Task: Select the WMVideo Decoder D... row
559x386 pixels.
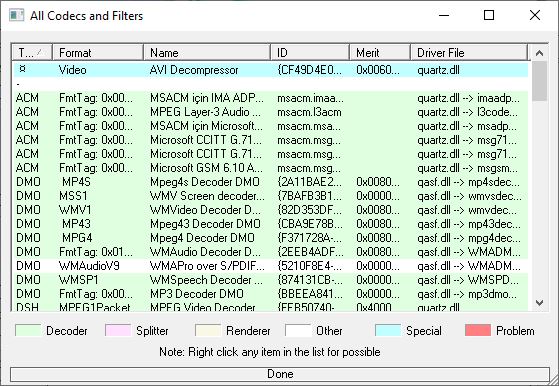Action: coord(271,210)
